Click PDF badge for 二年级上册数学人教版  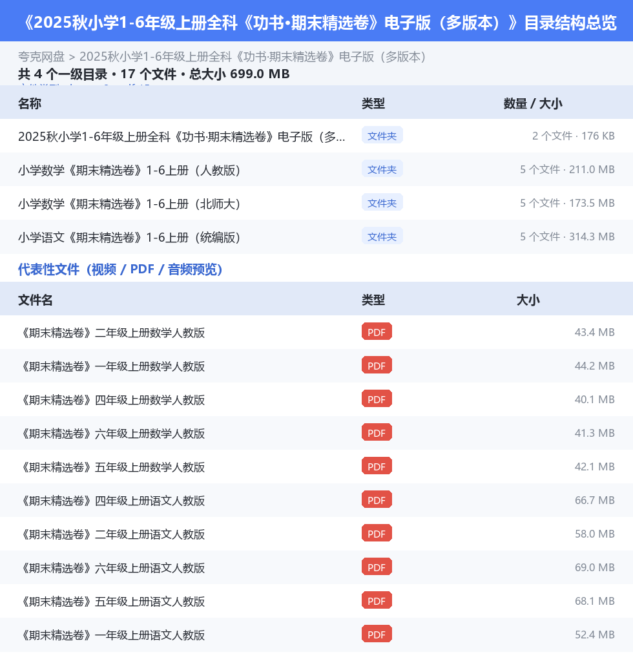click(x=377, y=331)
